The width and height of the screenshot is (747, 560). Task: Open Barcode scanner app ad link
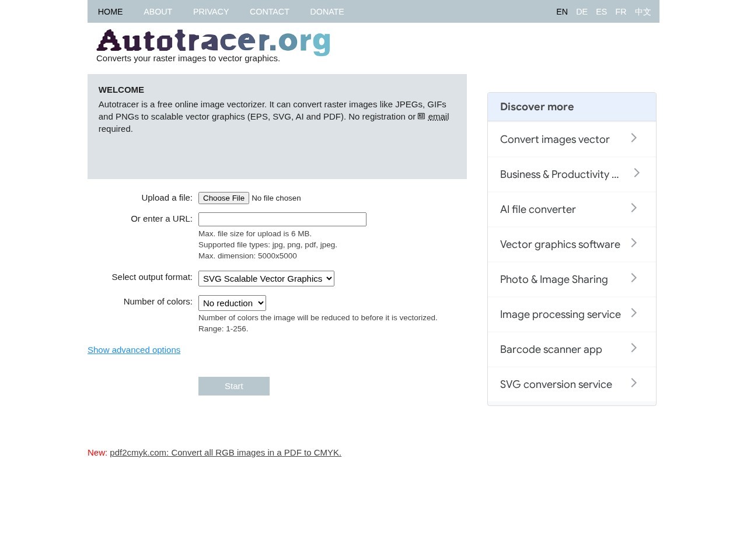coord(572,349)
